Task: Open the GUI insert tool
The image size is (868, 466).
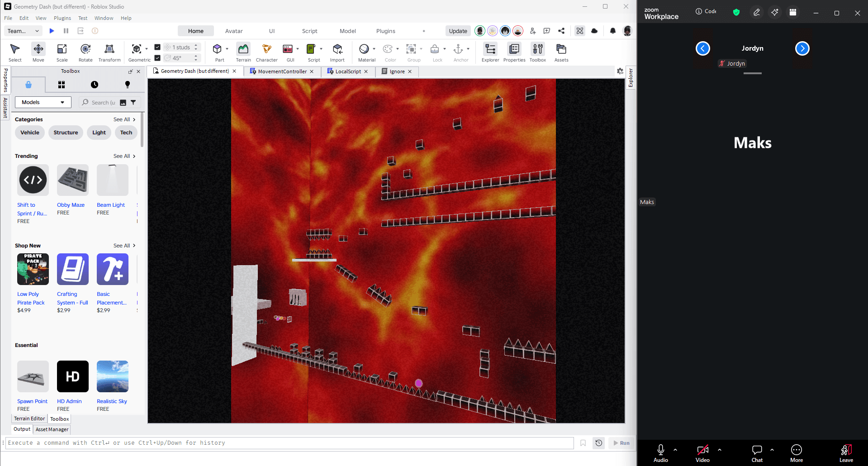Action: tap(288, 49)
